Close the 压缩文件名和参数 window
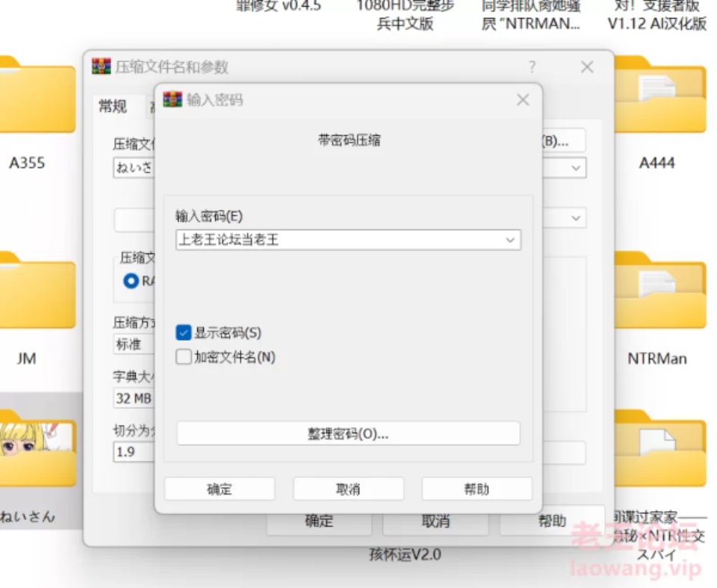The height and width of the screenshot is (588, 717). coord(587,66)
